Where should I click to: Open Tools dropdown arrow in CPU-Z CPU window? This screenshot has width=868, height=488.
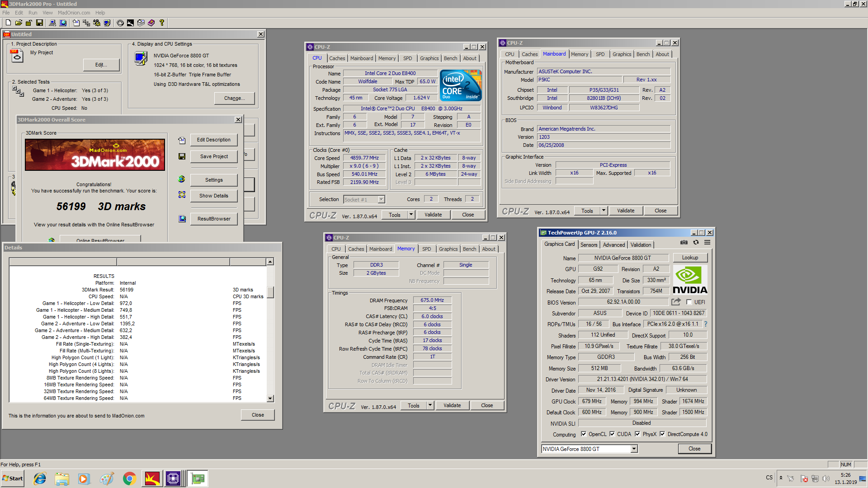pos(411,215)
